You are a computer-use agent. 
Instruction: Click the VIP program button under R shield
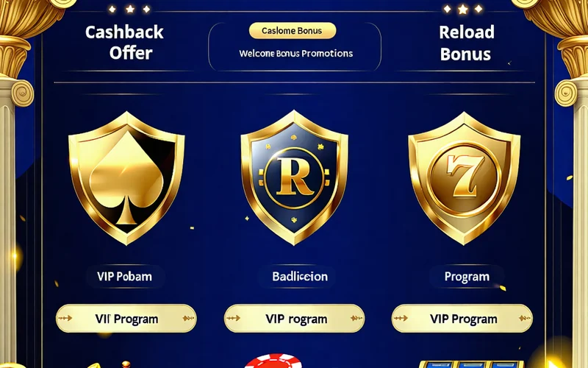click(295, 319)
